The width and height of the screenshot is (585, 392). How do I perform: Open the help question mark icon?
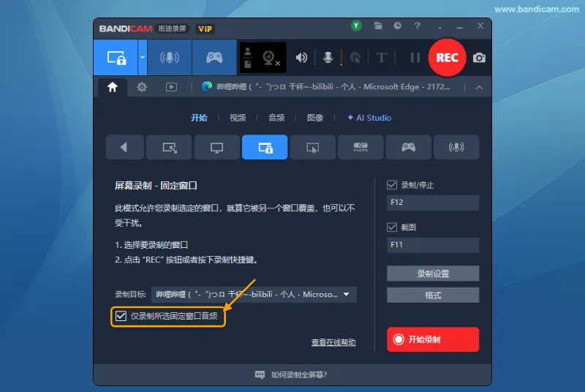[417, 26]
